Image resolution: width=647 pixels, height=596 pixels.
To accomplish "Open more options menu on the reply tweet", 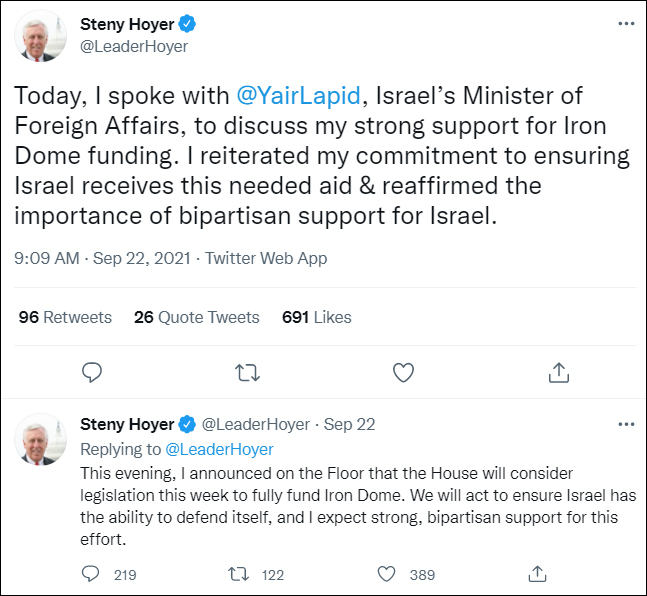I will pyautogui.click(x=626, y=424).
